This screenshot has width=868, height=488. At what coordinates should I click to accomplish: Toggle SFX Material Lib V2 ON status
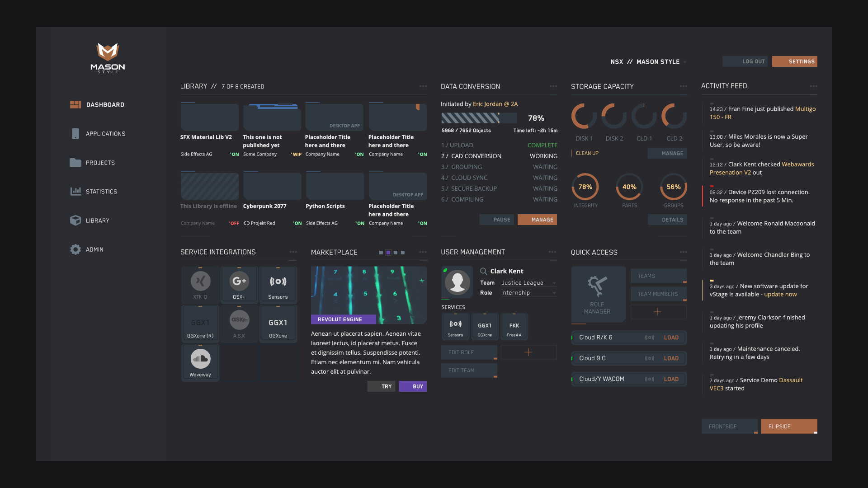235,154
